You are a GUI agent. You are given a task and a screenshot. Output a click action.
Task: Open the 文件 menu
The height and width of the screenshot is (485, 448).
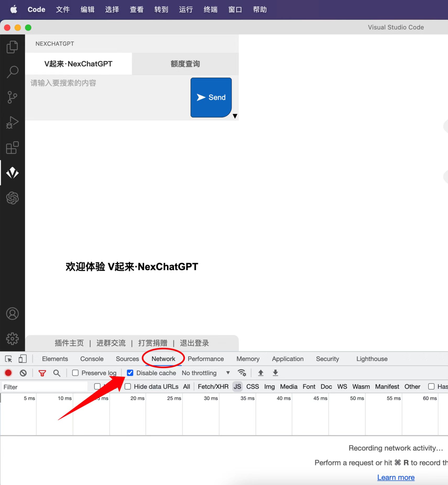(x=63, y=9)
